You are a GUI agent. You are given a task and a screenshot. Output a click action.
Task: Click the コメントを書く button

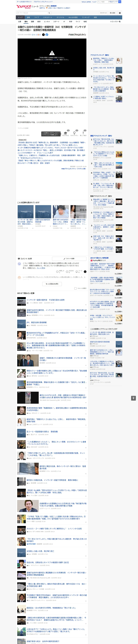click(x=69, y=259)
